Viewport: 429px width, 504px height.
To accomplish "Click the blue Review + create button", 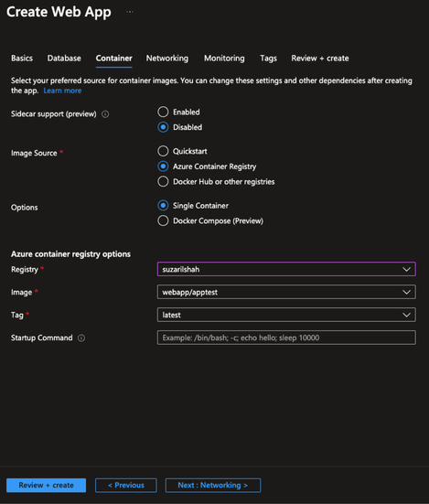I will coord(47,486).
